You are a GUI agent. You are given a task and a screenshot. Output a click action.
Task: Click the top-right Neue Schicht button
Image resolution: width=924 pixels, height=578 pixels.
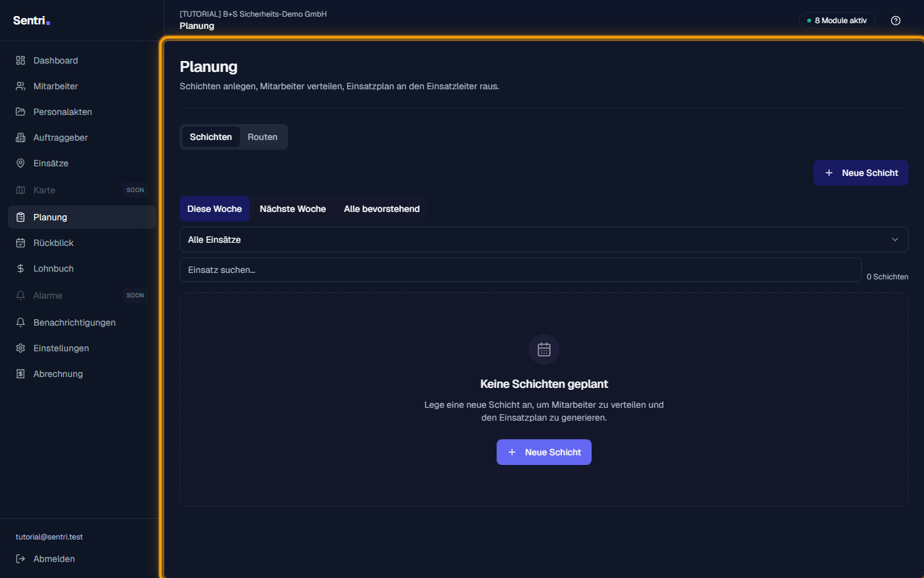click(860, 173)
